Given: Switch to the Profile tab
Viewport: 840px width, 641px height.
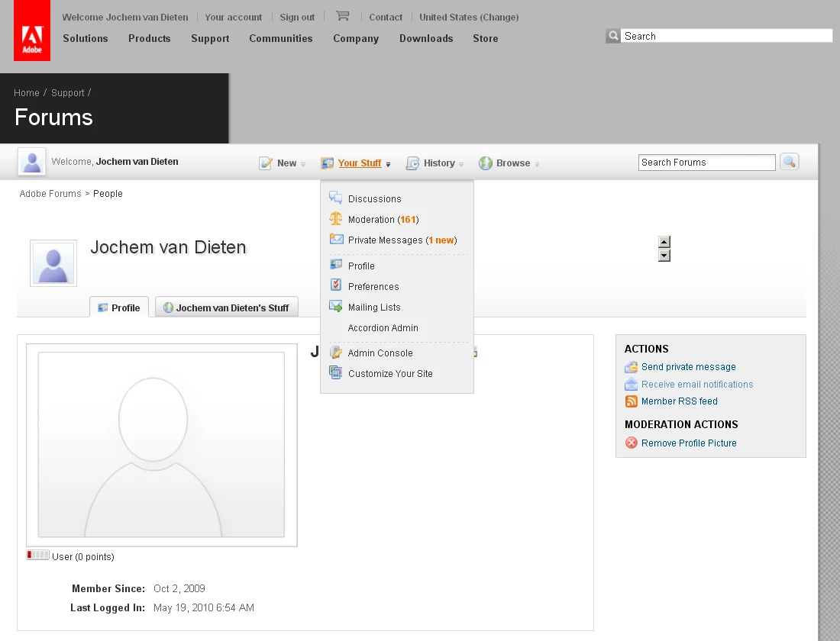Looking at the screenshot, I should click(x=119, y=308).
